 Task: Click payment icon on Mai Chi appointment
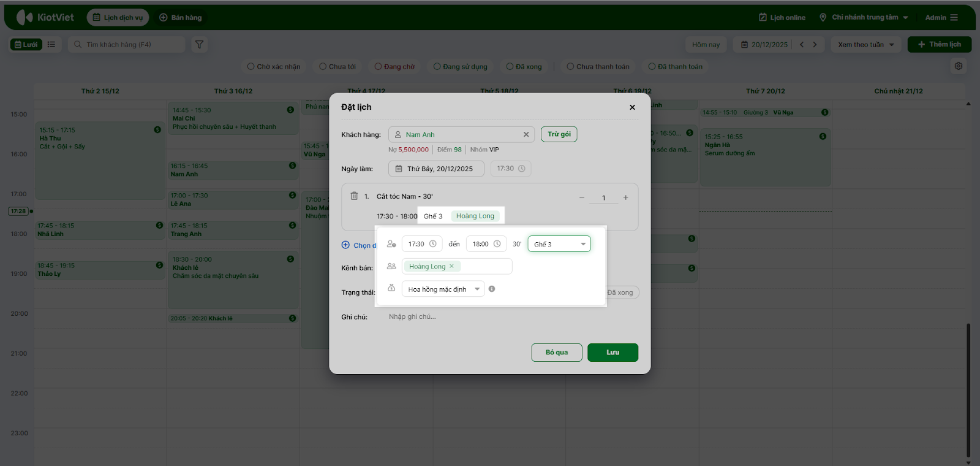point(290,110)
